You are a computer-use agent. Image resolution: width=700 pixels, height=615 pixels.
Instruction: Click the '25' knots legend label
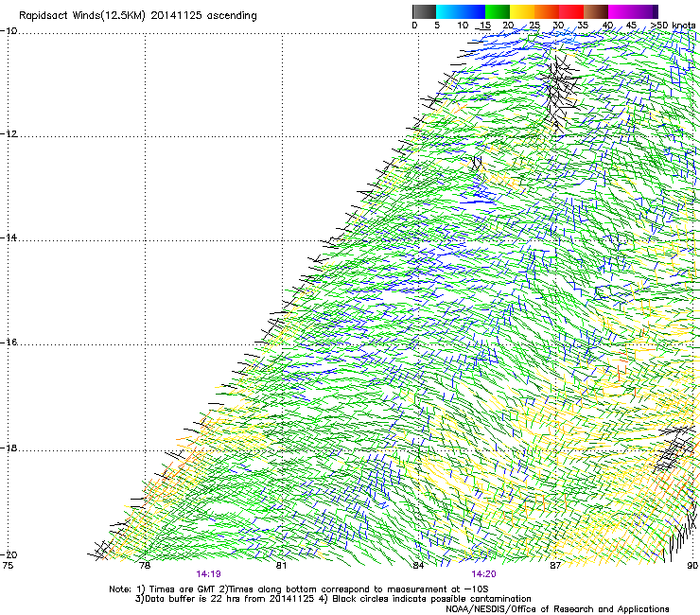534,26
